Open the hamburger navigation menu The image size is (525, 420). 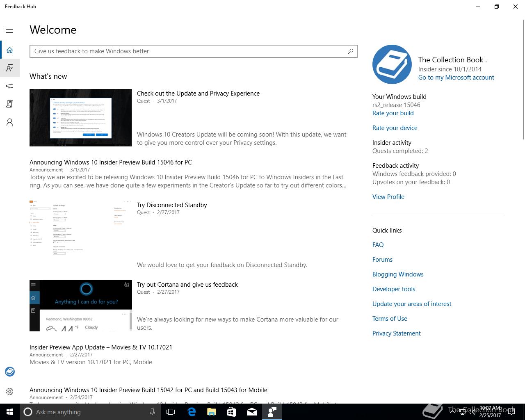tap(10, 31)
